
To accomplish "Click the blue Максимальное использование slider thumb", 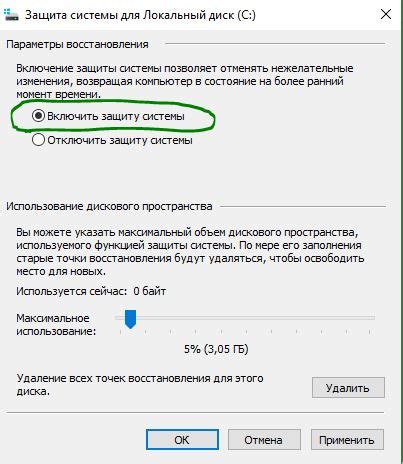I will 130,319.
